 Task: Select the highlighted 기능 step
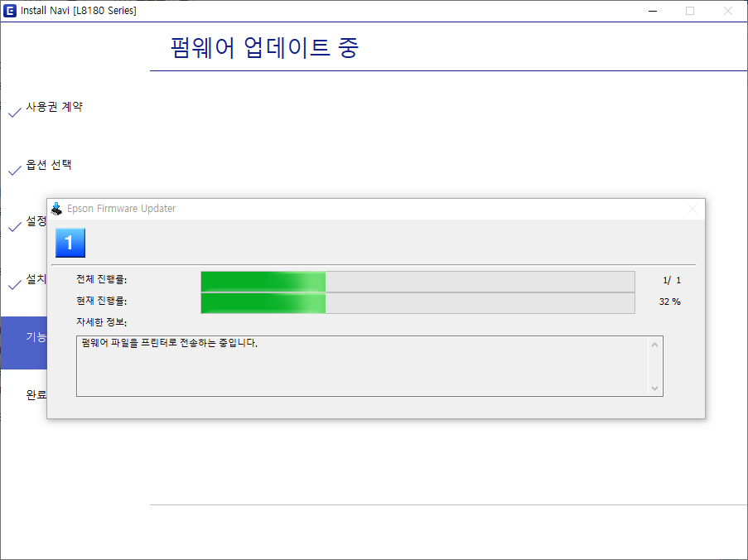24,342
